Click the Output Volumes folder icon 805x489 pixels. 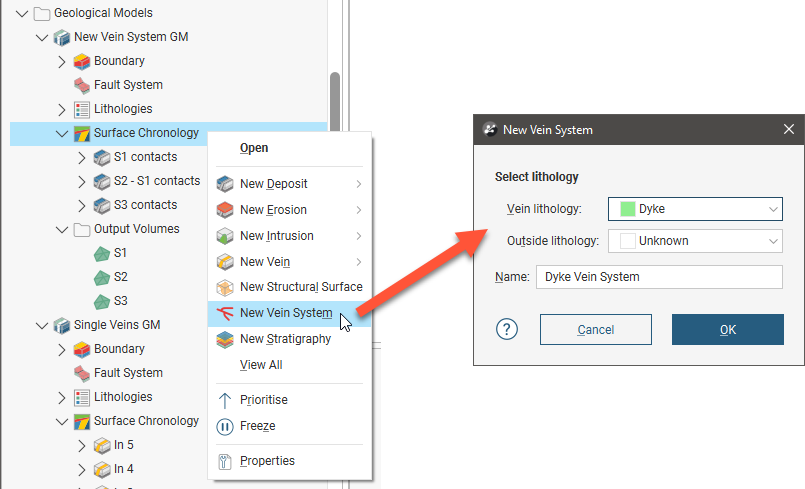coord(82,230)
